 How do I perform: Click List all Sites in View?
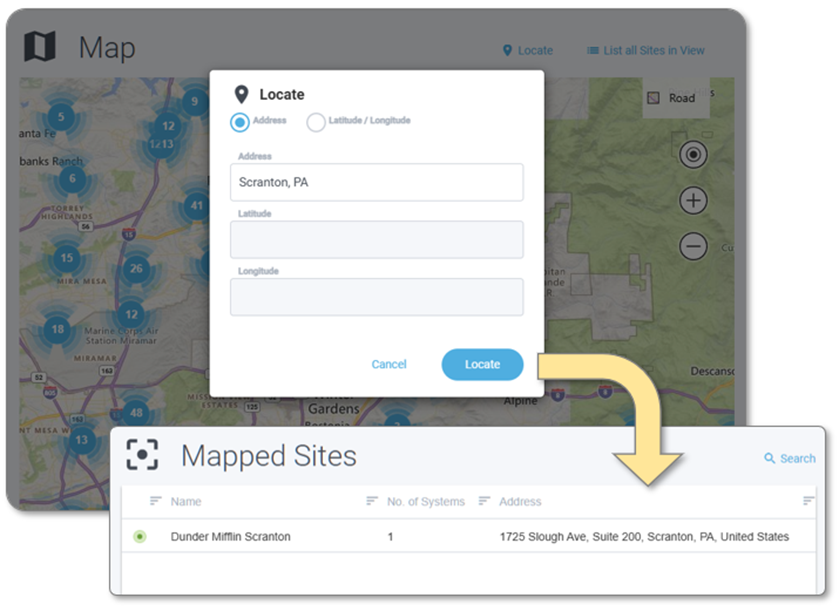(645, 51)
